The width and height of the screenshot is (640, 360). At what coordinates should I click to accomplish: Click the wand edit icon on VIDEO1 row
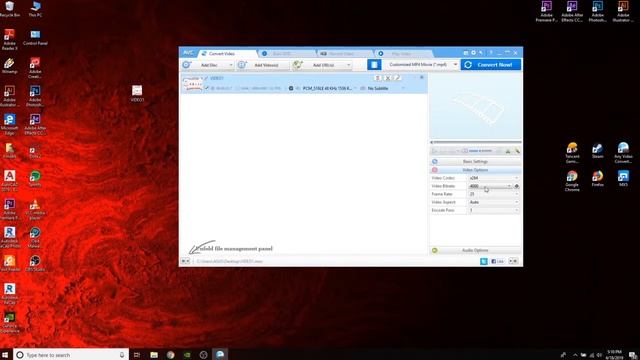397,78
